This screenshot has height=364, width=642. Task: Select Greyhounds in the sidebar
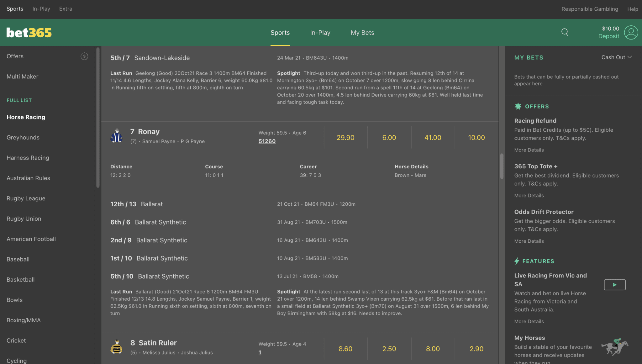click(x=23, y=137)
